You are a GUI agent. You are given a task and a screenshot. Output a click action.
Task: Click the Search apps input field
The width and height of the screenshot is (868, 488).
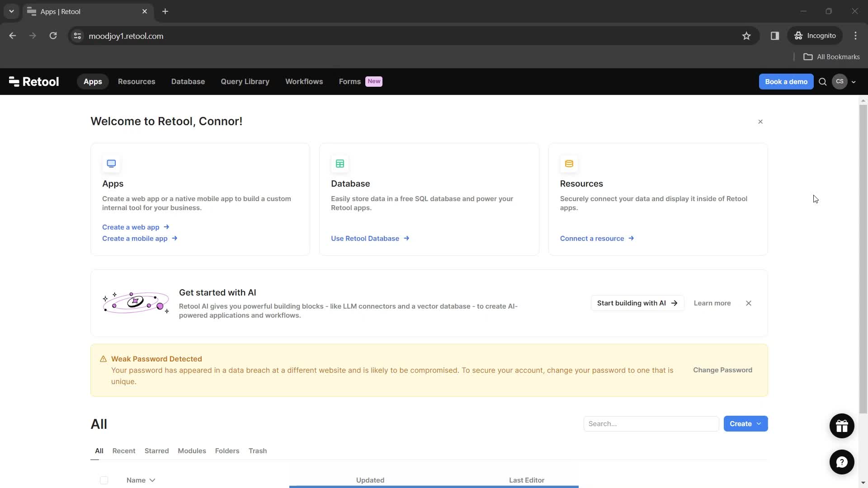[651, 424]
